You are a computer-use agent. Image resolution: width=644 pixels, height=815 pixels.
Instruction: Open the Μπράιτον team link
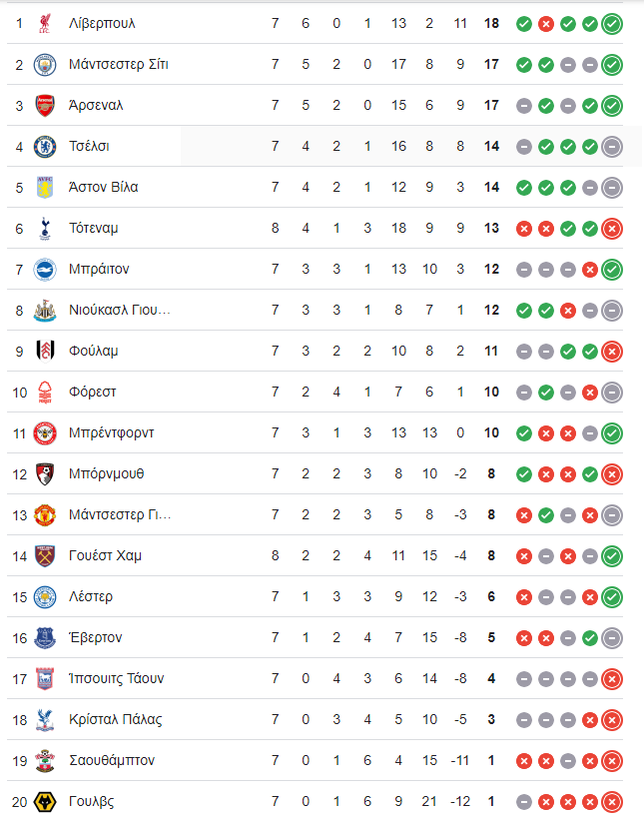(x=99, y=270)
